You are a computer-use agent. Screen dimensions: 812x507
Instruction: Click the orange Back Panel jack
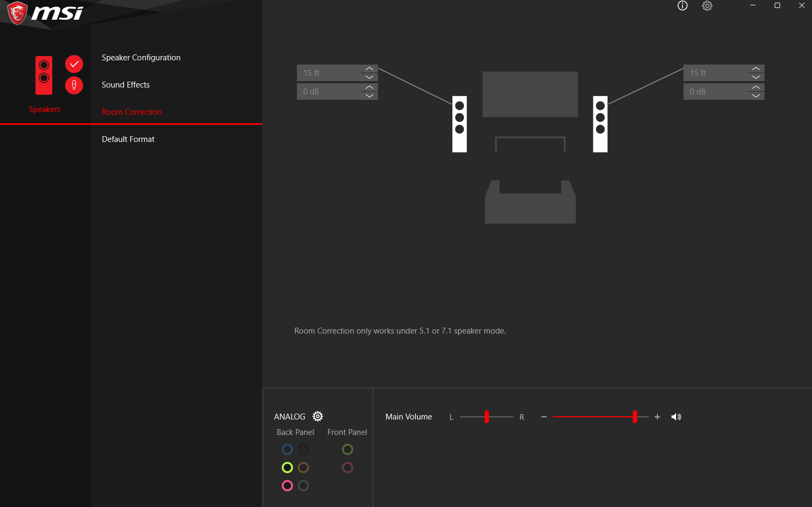(303, 468)
